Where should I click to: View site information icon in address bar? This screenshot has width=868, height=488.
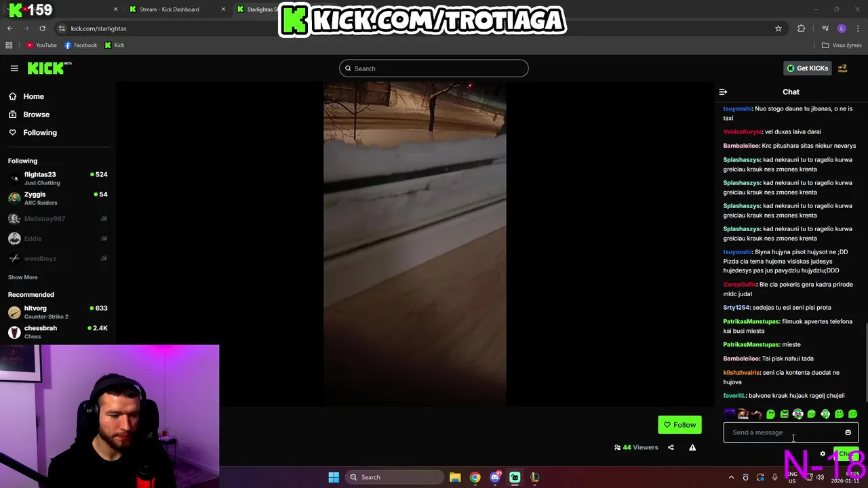click(x=62, y=28)
